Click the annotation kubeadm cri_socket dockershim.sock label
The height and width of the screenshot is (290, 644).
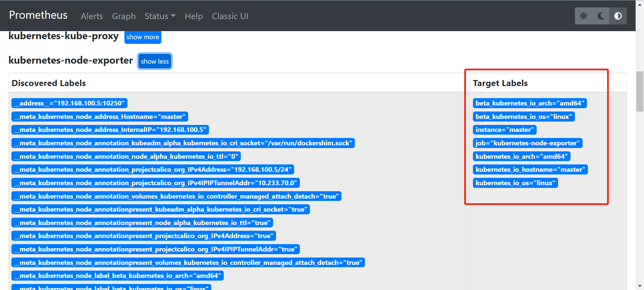(x=183, y=143)
